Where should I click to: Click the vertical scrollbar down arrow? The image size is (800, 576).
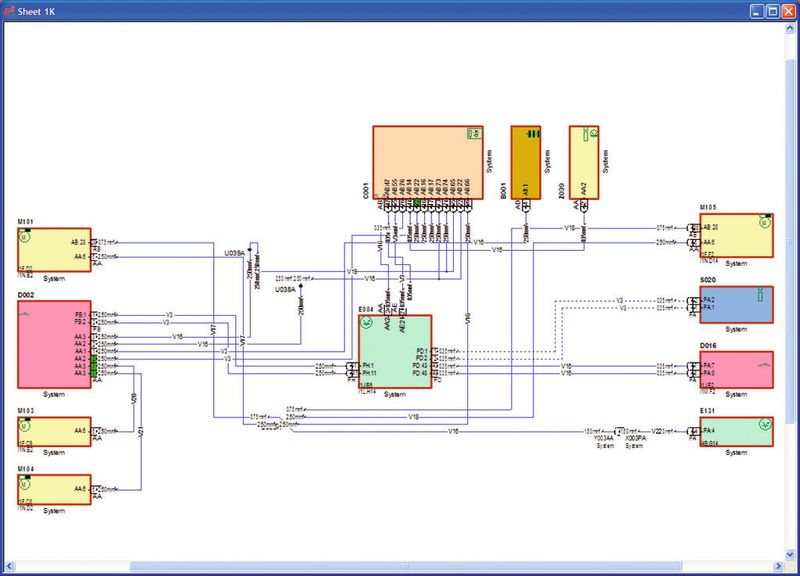790,555
